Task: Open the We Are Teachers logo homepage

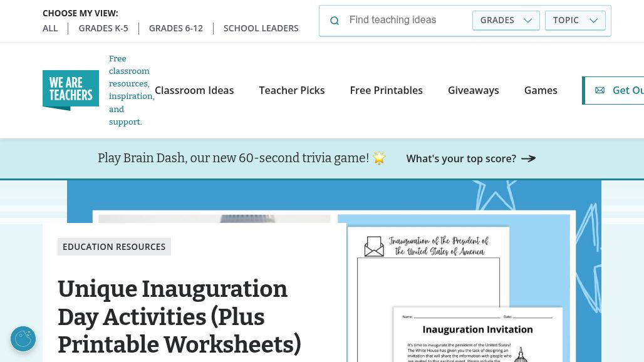Action: [x=71, y=90]
